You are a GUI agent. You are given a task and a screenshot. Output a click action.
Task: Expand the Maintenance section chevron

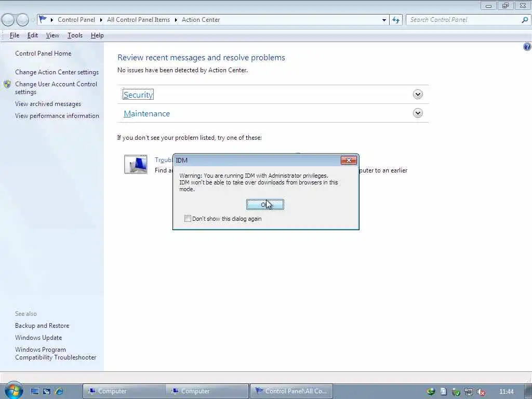tap(418, 113)
